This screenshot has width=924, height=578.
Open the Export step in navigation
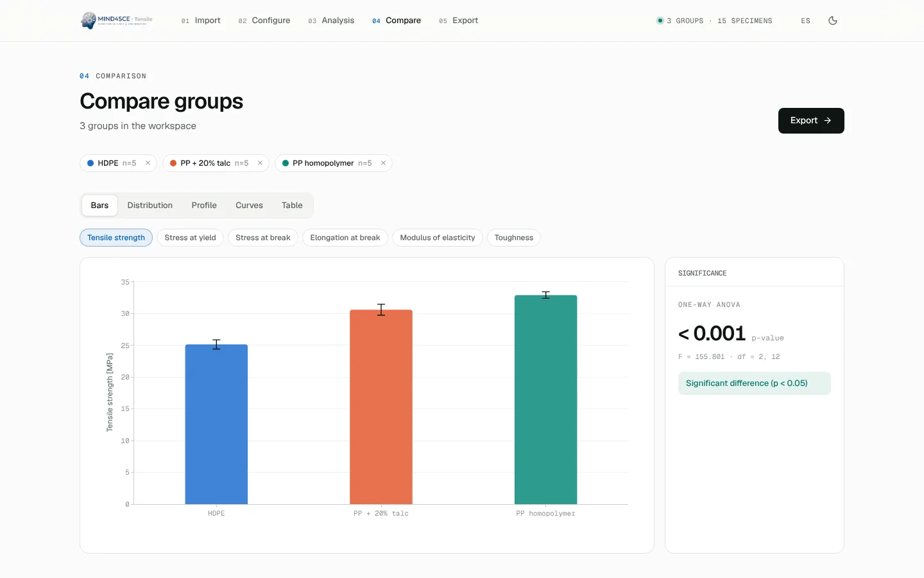(459, 21)
